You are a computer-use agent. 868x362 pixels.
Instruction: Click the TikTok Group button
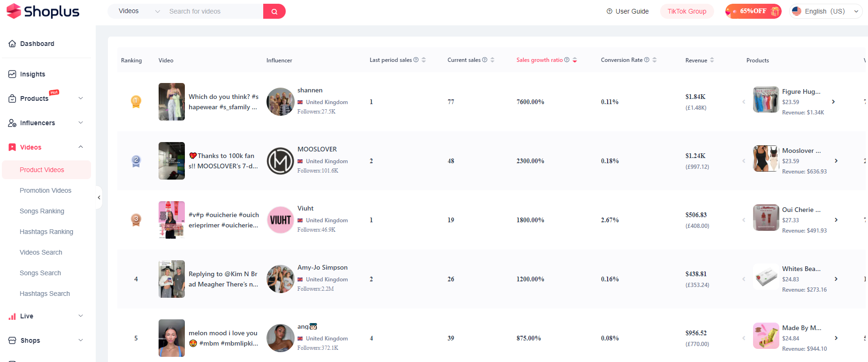(x=687, y=11)
